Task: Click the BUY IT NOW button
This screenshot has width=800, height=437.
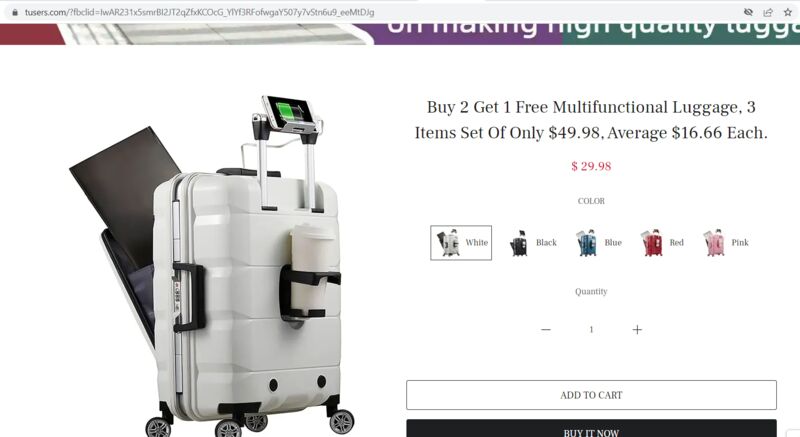Action: [591, 429]
